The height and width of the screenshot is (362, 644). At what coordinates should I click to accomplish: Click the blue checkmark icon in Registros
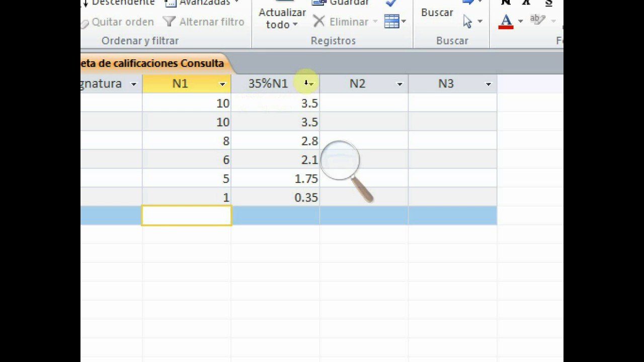tap(390, 3)
